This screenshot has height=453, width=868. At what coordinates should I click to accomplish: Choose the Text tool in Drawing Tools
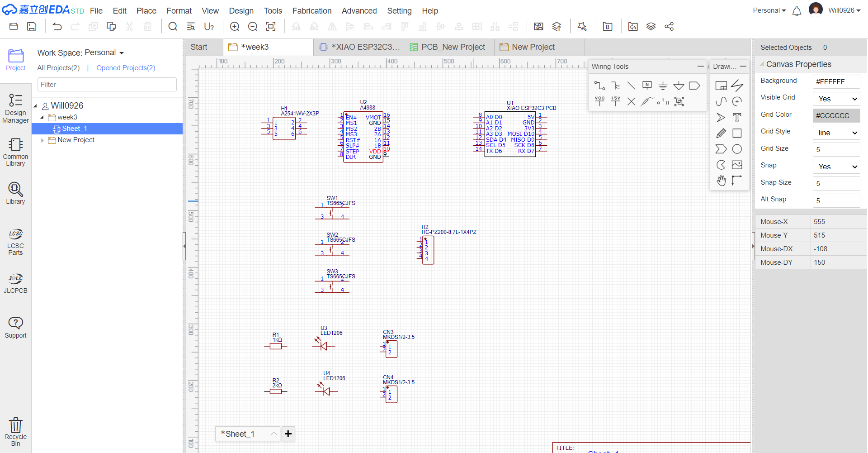point(737,118)
